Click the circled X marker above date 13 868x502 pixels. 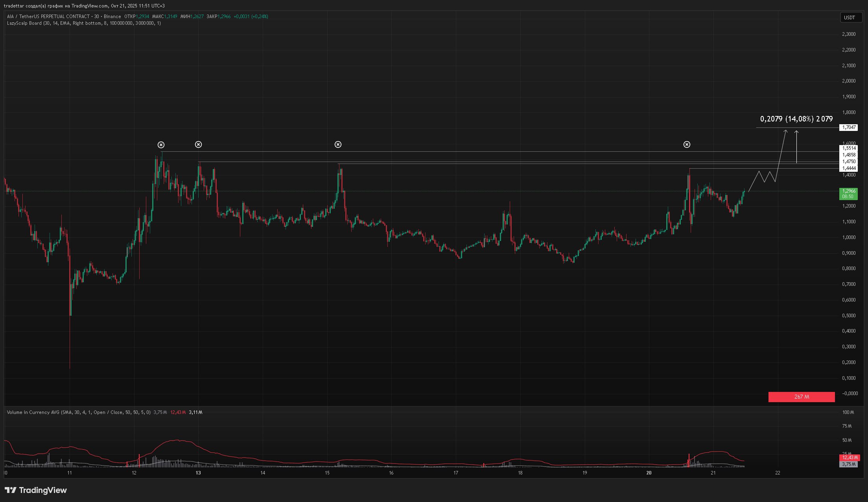pyautogui.click(x=198, y=145)
